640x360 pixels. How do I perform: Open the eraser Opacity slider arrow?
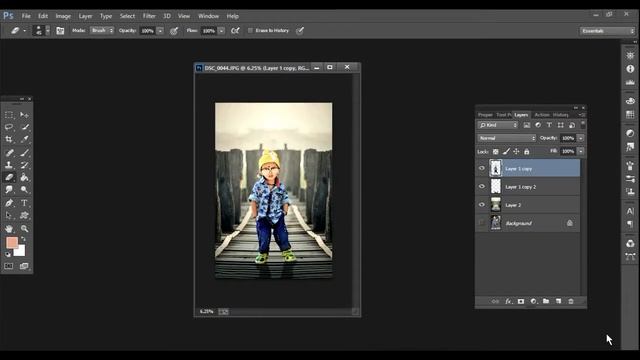click(x=160, y=31)
